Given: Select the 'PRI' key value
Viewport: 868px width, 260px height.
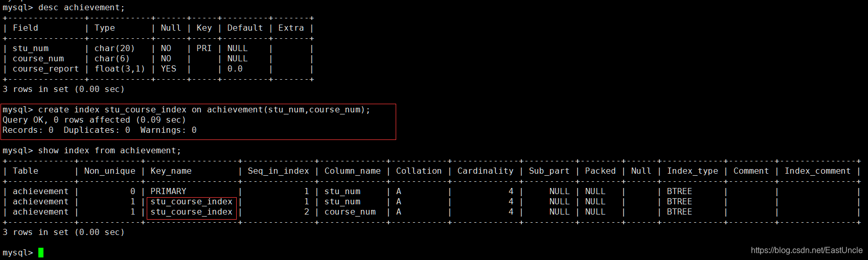Looking at the screenshot, I should pos(204,49).
